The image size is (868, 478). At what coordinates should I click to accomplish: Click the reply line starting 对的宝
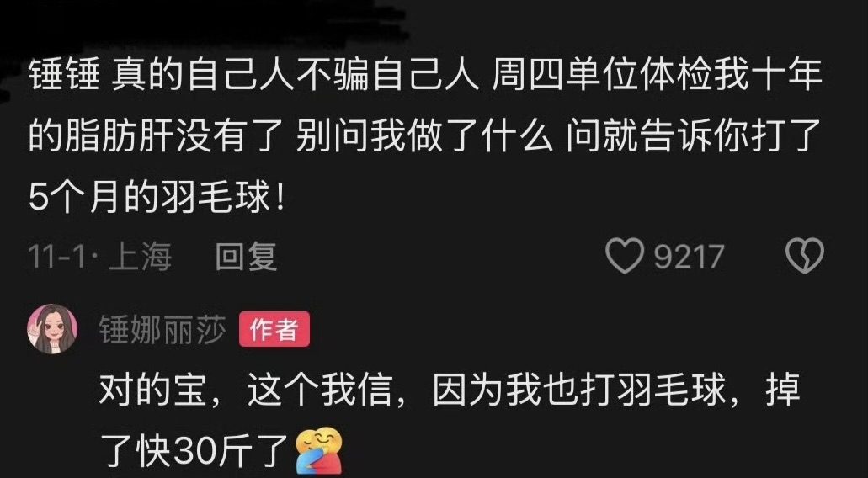coord(450,392)
